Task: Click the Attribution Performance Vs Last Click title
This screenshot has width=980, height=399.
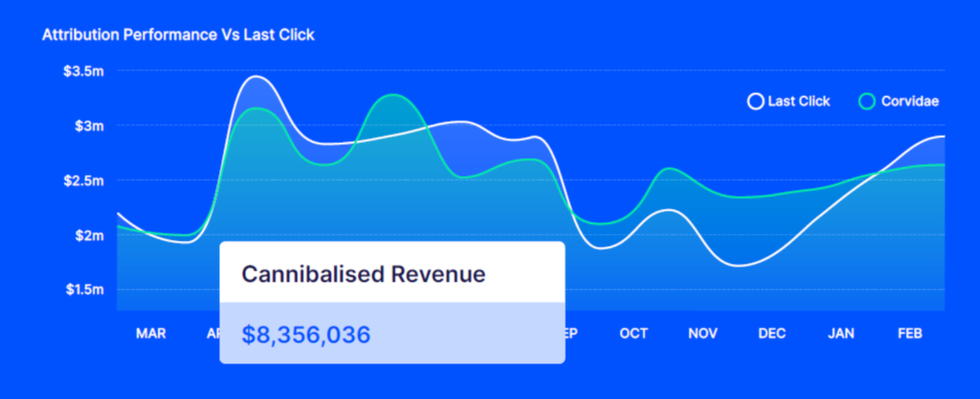Action: click(178, 35)
